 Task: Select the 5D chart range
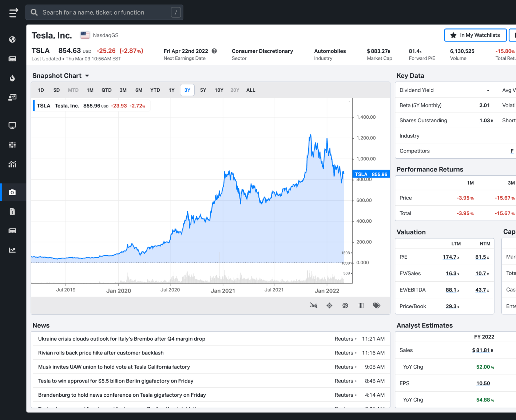[x=56, y=90]
